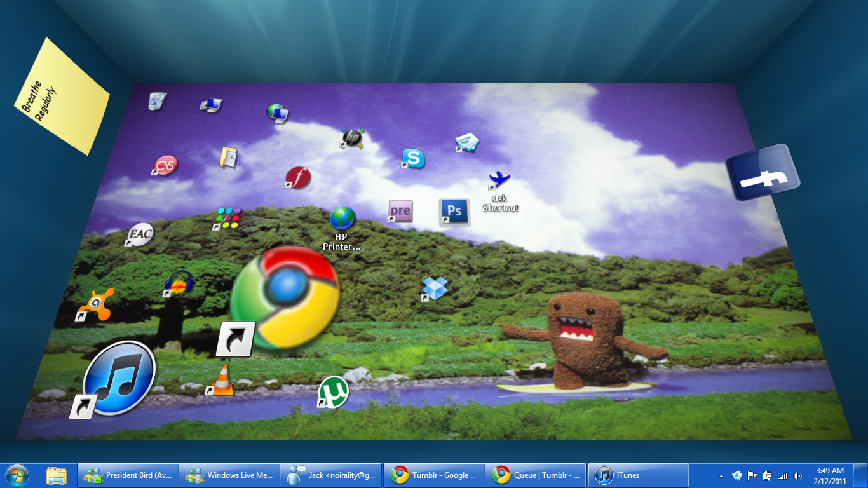868x488 pixels.
Task: Click the iTunes taskbar button
Action: coord(638,475)
